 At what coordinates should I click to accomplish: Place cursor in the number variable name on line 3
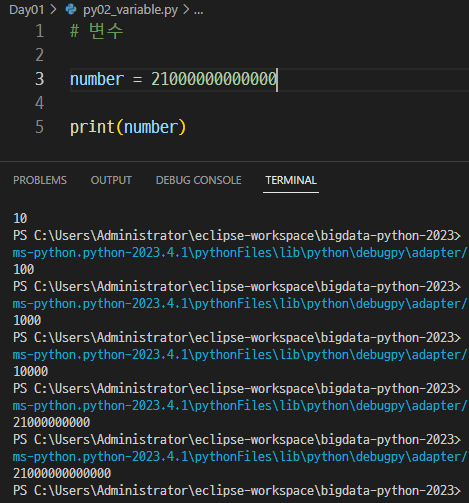tap(97, 79)
